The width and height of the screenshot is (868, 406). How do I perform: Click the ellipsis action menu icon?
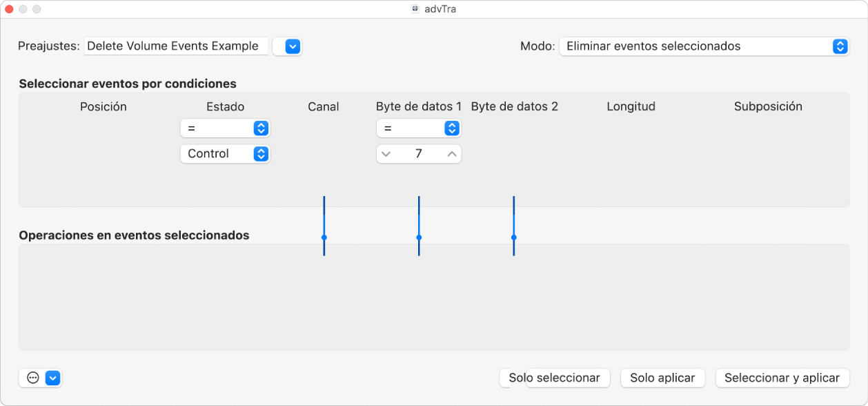[32, 378]
